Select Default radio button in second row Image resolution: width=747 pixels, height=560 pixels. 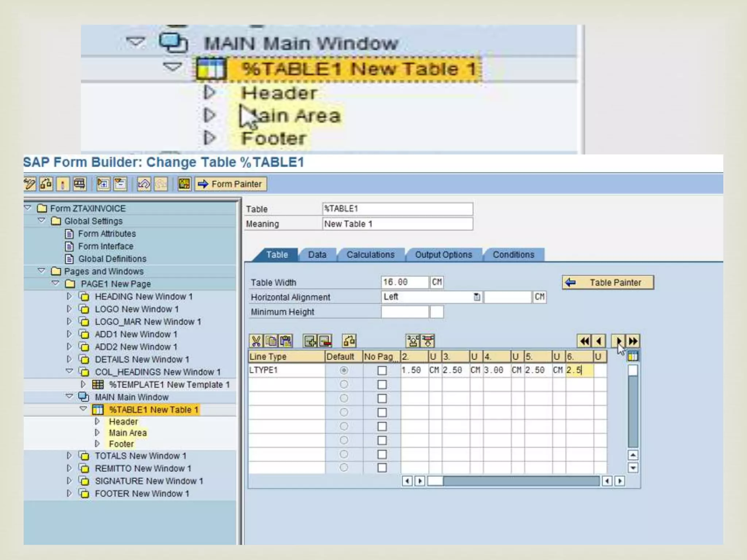[344, 384]
